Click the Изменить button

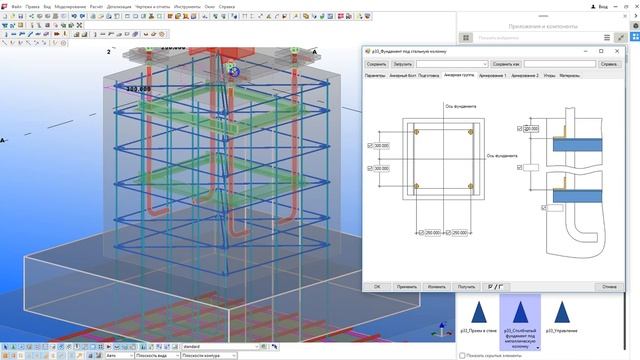pos(436,287)
